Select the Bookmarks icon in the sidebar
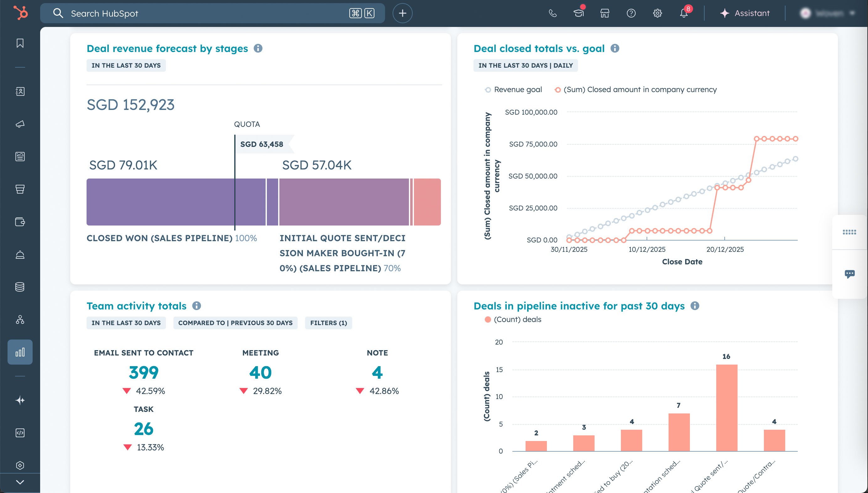Screen dimensions: 868x493 (x=20, y=43)
